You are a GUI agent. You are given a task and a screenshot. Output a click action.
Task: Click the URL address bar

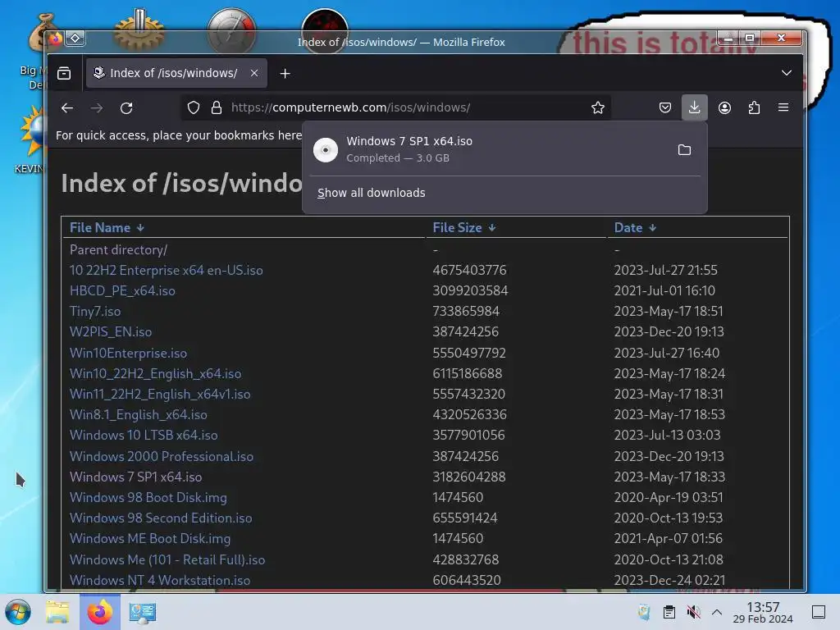point(396,107)
